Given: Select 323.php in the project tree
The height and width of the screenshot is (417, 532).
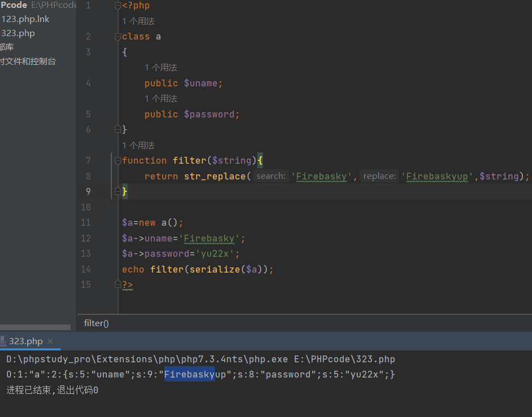Looking at the screenshot, I should pos(18,33).
